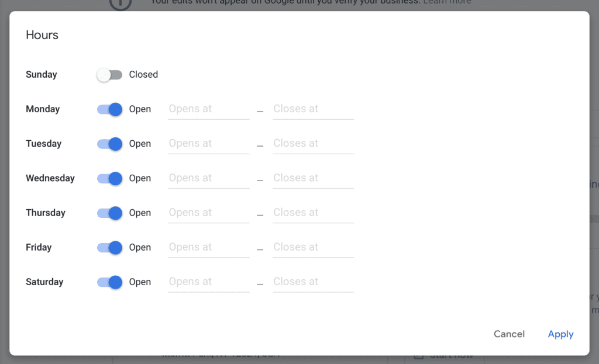This screenshot has width=599, height=364.
Task: Select Tuesday's "Opens at" time field
Action: click(x=208, y=144)
